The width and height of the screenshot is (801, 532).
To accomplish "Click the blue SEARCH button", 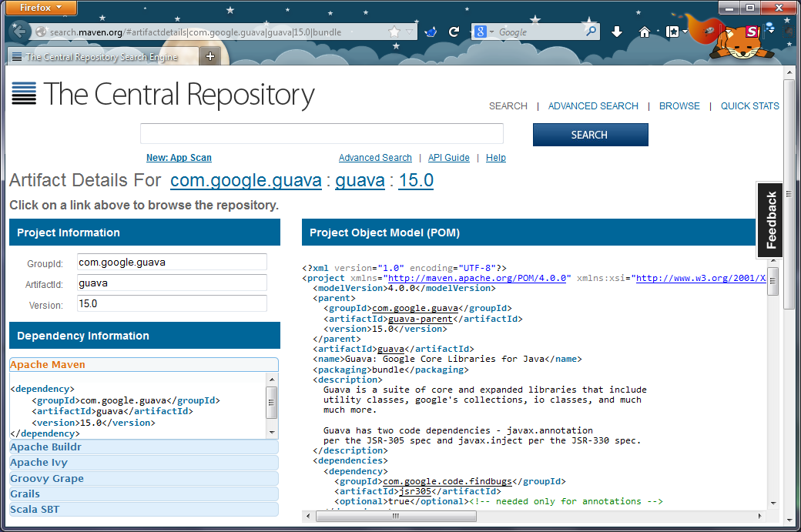I will 591,135.
